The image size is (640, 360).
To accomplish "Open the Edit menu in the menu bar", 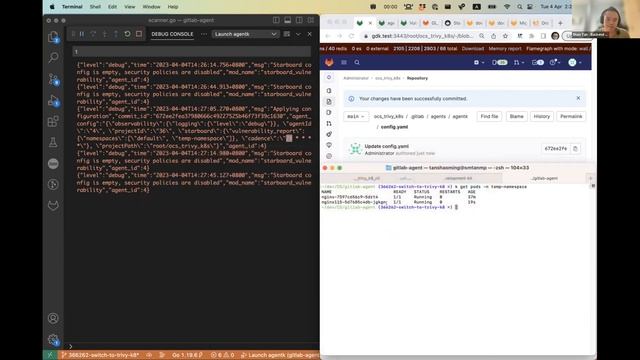I will pyautogui.click(x=112, y=7).
